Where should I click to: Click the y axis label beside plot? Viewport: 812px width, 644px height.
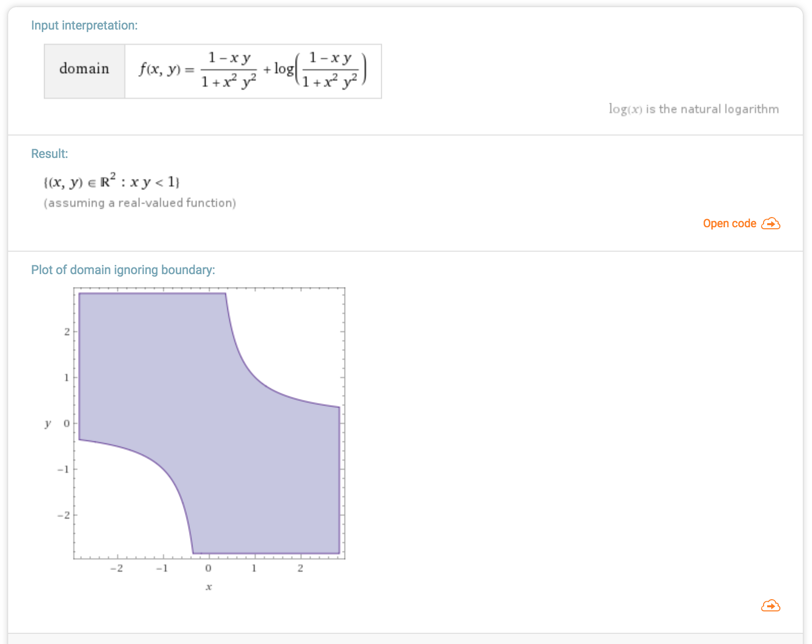pos(48,423)
